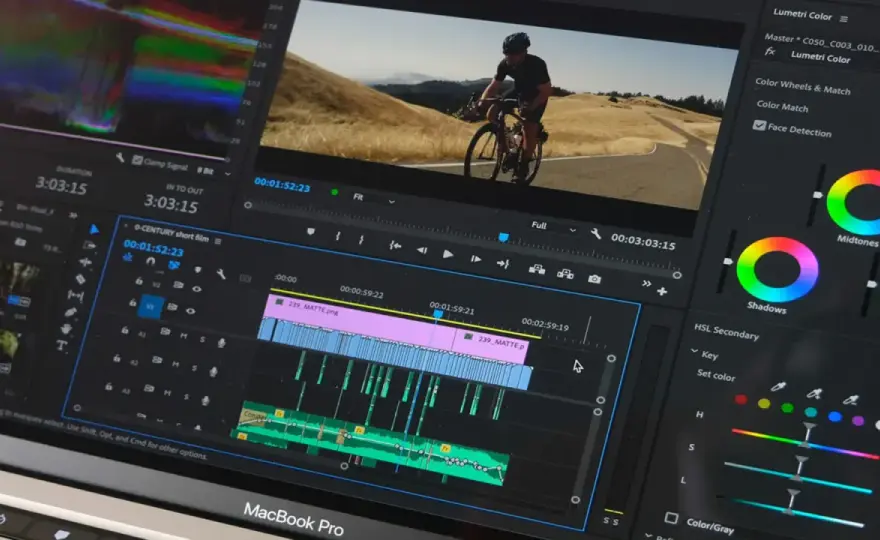Click the Program Monitor timecode 00:01:52:23
This screenshot has height=540, width=880.
pyautogui.click(x=282, y=184)
